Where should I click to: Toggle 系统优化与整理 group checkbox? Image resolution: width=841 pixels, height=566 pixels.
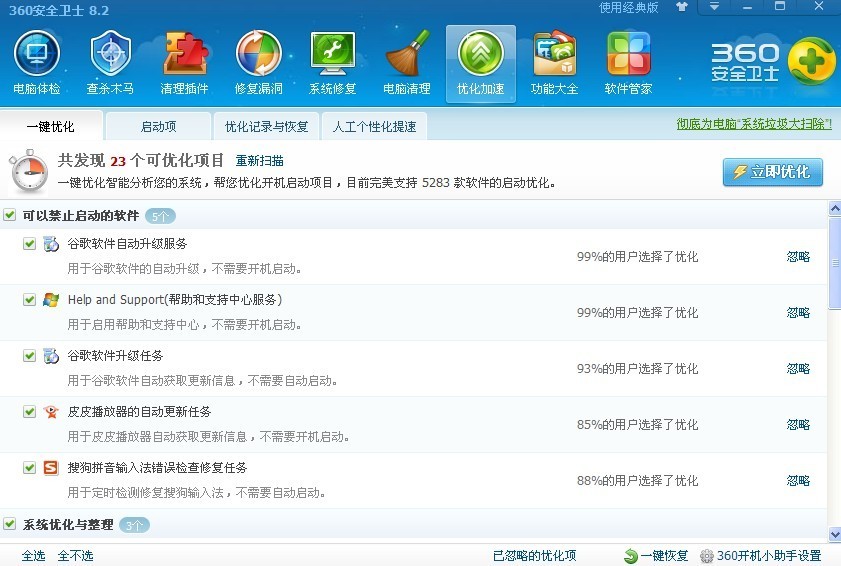[x=10, y=524]
